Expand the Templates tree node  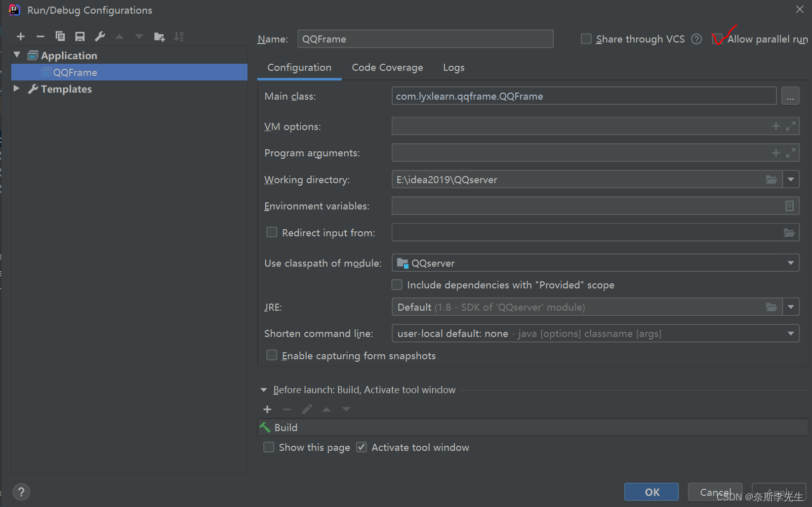tap(17, 89)
